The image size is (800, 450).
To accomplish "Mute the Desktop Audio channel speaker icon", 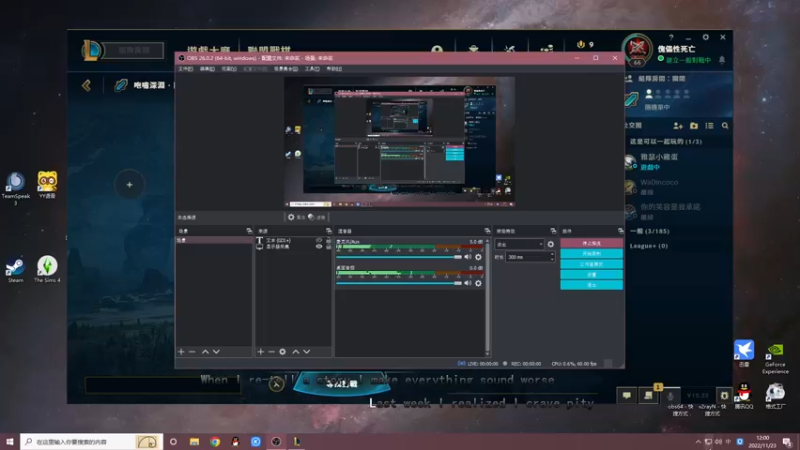I will [467, 283].
